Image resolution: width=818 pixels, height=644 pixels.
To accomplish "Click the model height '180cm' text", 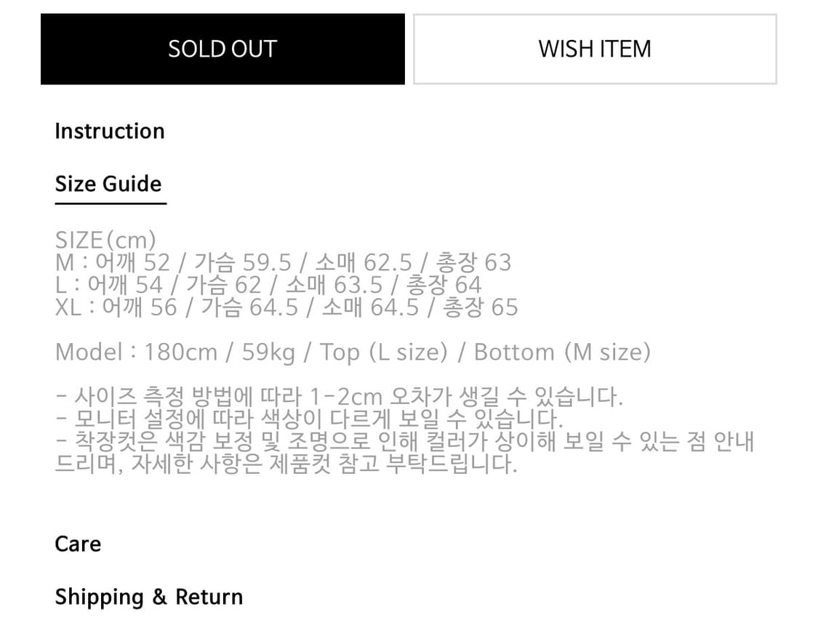I will [181, 353].
